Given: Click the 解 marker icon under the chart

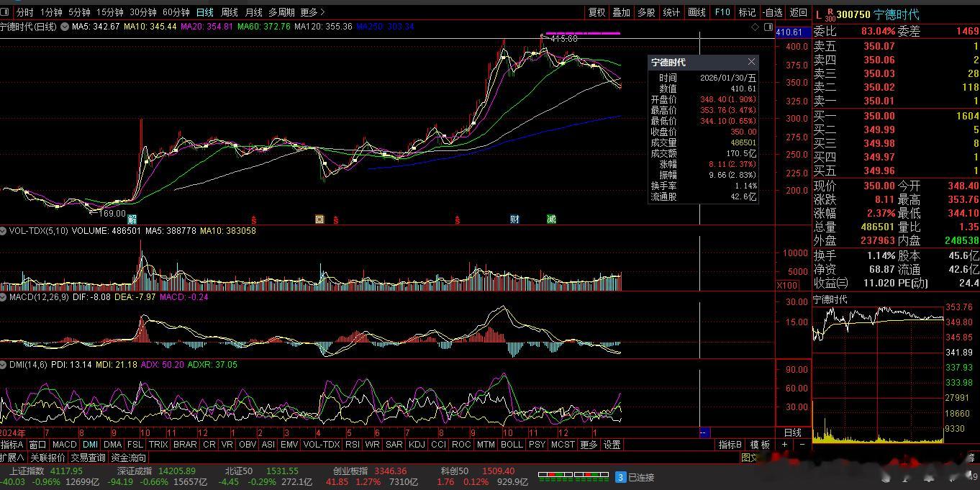Looking at the screenshot, I should [x=132, y=219].
